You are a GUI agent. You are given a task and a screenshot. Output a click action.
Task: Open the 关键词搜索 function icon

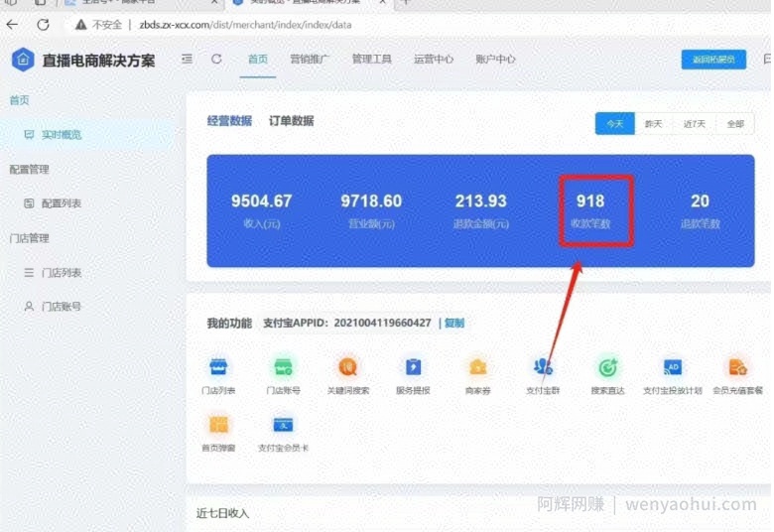coord(348,367)
